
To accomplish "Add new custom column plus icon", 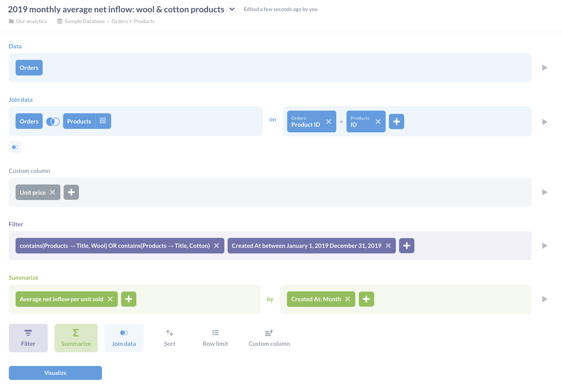I will 71,192.
